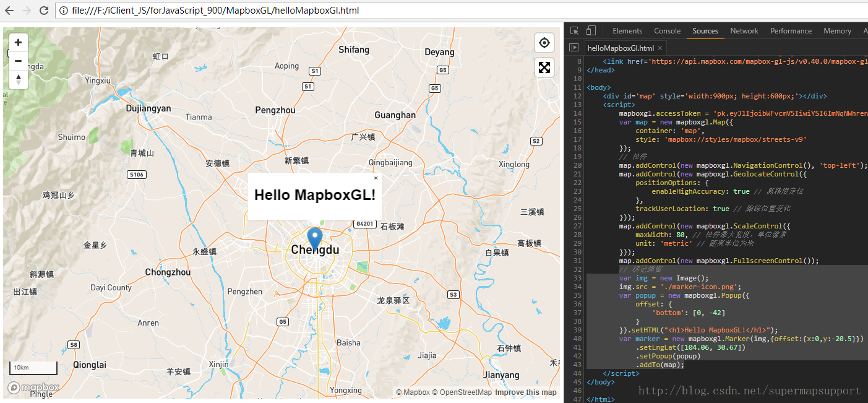Click the Pengzhou label on map
The width and height of the screenshot is (868, 403).
[x=275, y=110]
